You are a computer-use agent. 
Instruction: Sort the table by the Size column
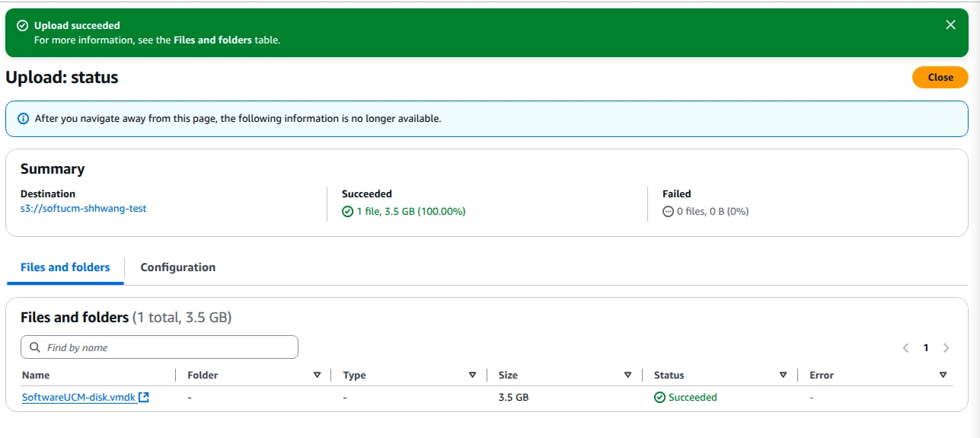[627, 375]
